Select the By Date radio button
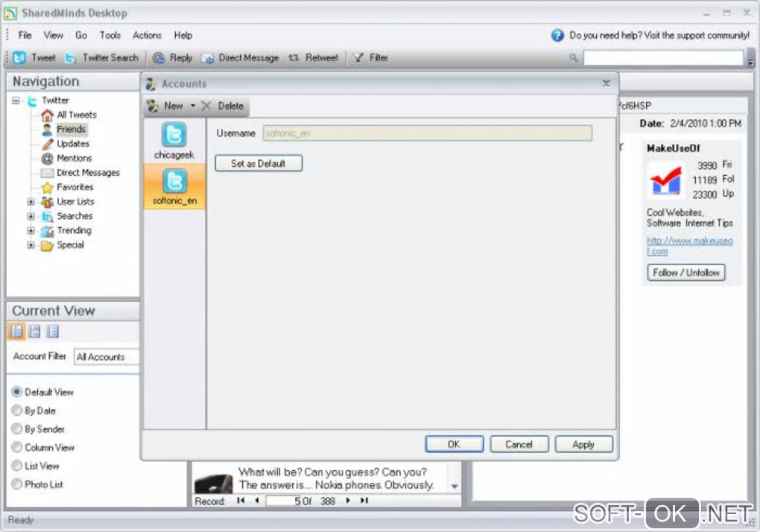 point(17,411)
